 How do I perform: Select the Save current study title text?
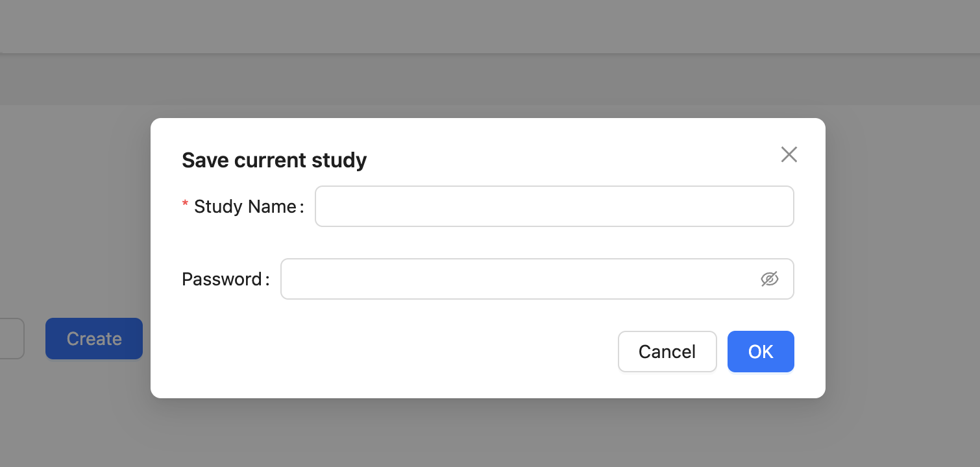(274, 160)
